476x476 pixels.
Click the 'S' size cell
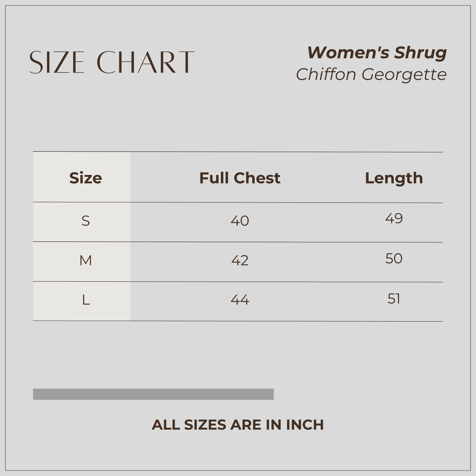click(86, 221)
